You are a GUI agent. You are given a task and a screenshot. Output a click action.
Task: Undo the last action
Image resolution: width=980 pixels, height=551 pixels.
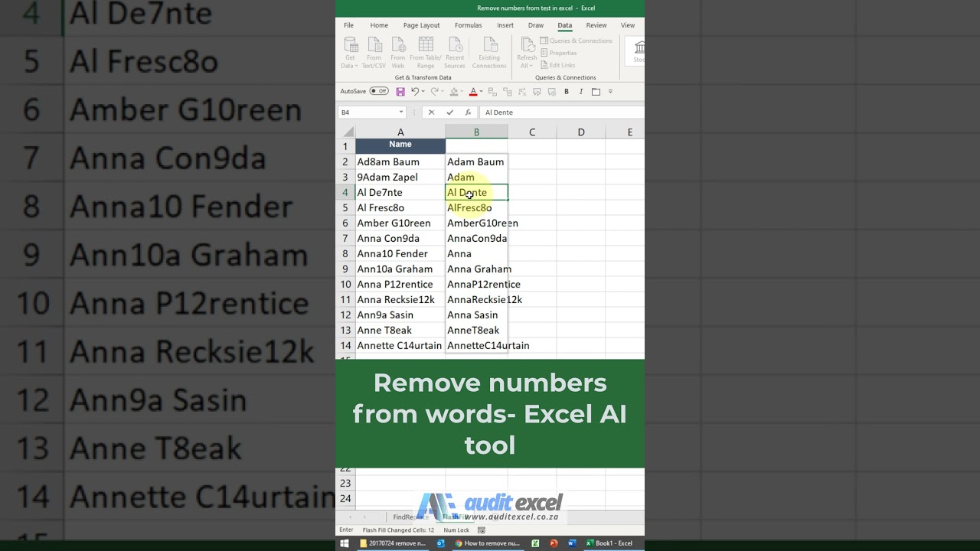[x=414, y=92]
